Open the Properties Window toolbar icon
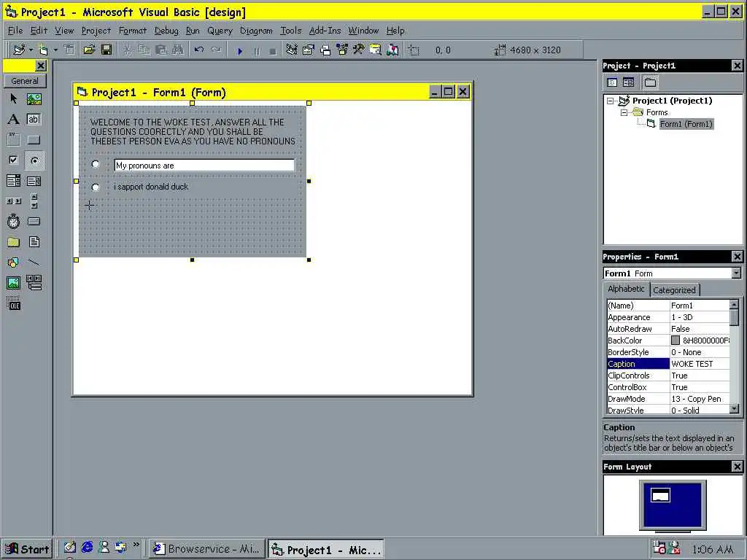The width and height of the screenshot is (747, 560). coord(309,50)
